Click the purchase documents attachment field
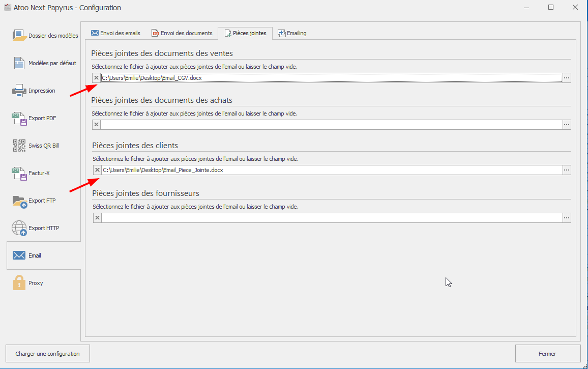Viewport: 588px width, 369px height. 331,125
